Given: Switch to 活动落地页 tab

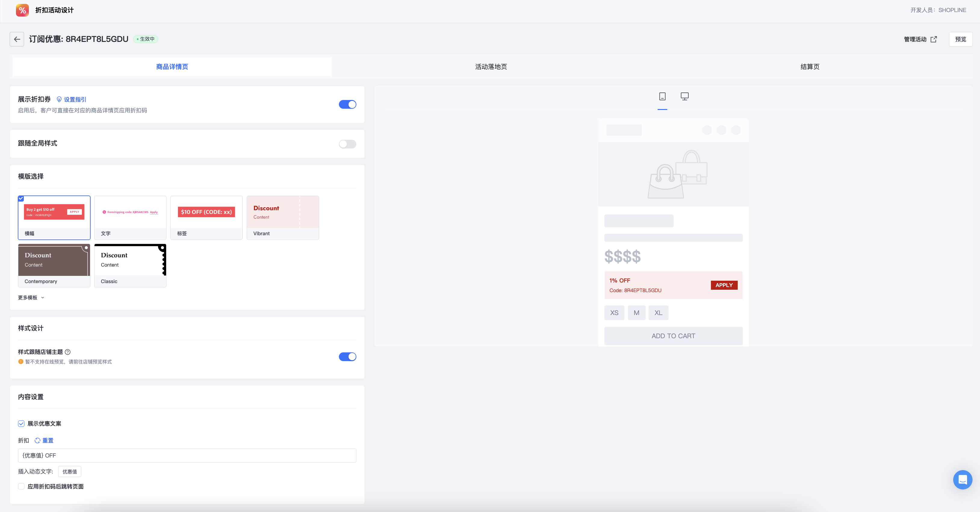Looking at the screenshot, I should click(x=491, y=67).
